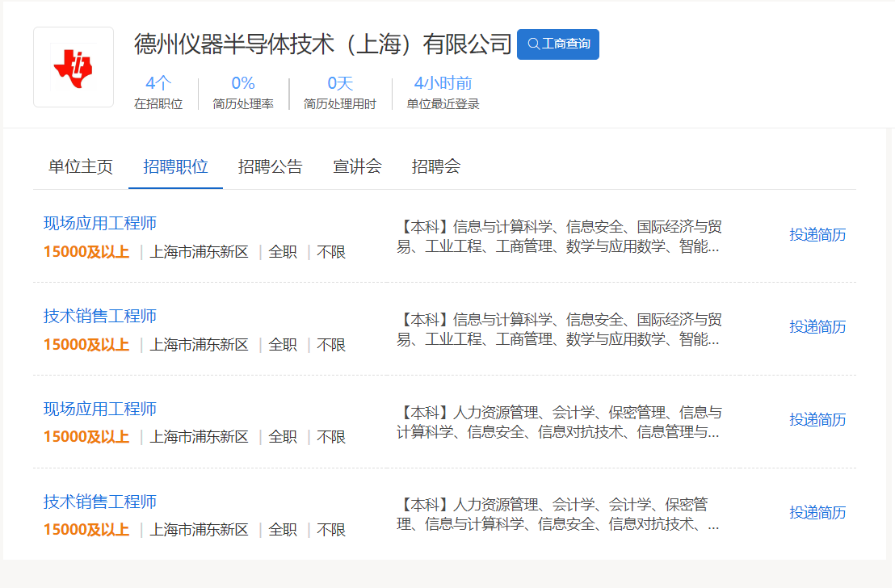Click 投递简历 for last 技术销售工程师
The image size is (895, 588).
(x=817, y=513)
